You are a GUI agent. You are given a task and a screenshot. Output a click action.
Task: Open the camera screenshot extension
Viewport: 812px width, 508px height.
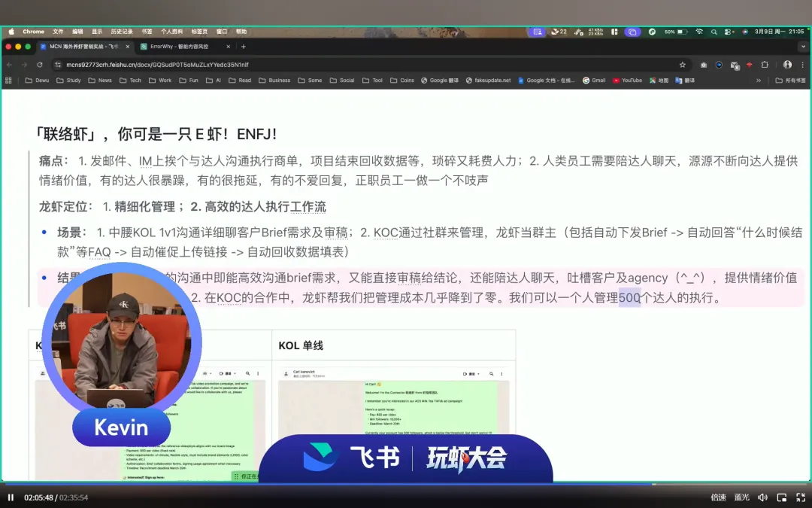[x=703, y=65]
